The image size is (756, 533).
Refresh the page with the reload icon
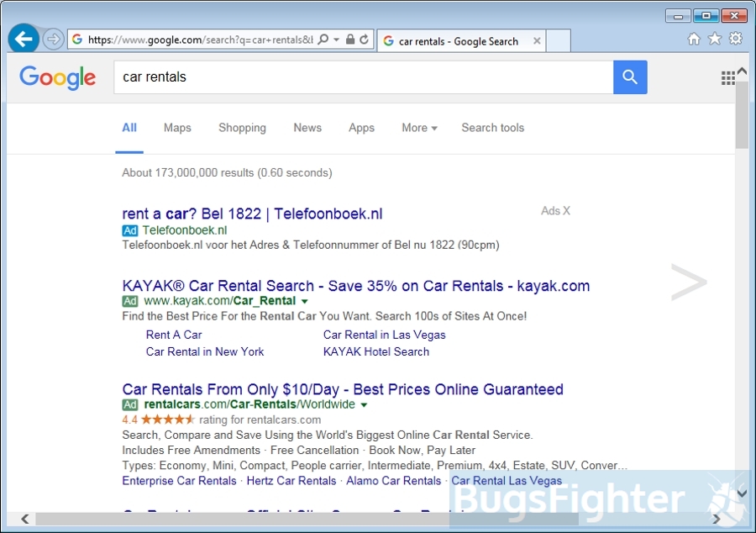click(x=365, y=40)
